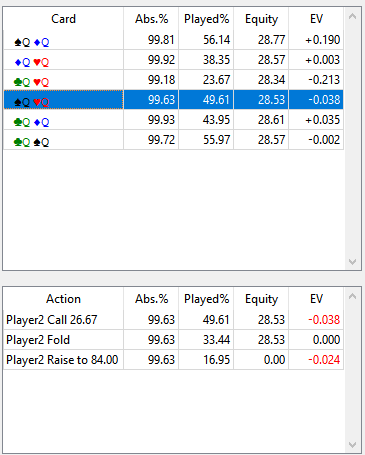The image size is (365, 455).
Task: Sort card table by Card column header
Action: tap(63, 19)
